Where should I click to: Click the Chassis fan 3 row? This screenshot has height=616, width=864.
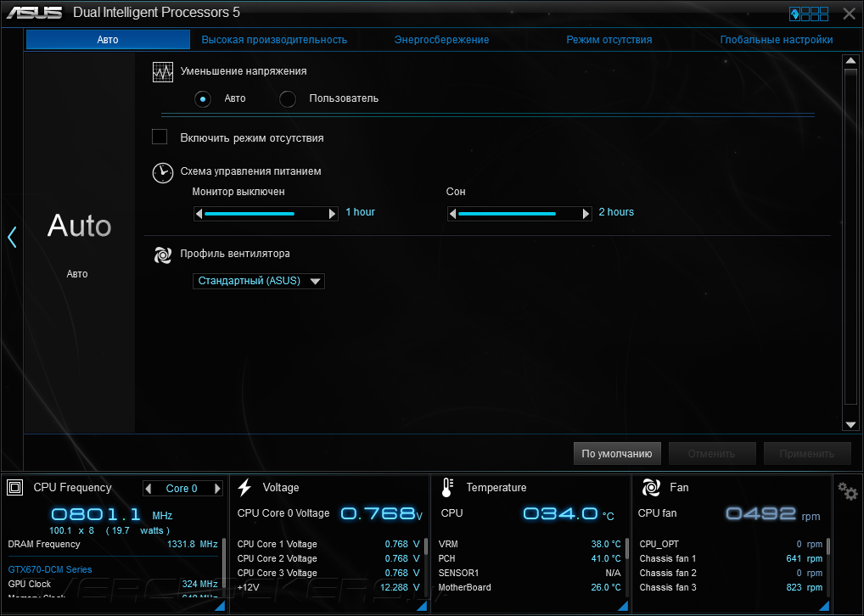(x=731, y=587)
